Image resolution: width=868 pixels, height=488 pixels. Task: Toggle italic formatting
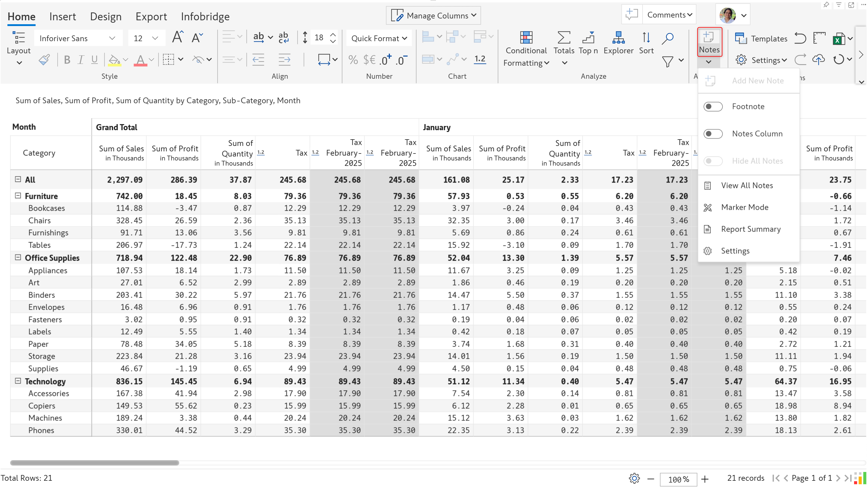[80, 60]
